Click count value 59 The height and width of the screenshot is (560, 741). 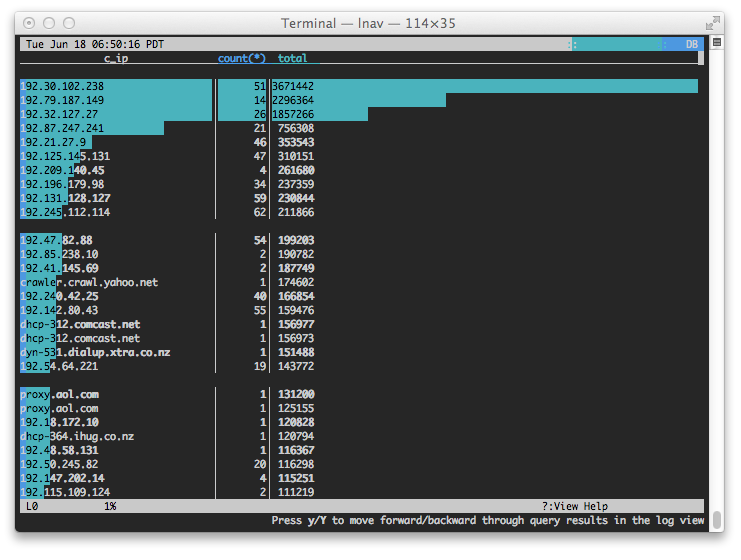click(x=260, y=198)
